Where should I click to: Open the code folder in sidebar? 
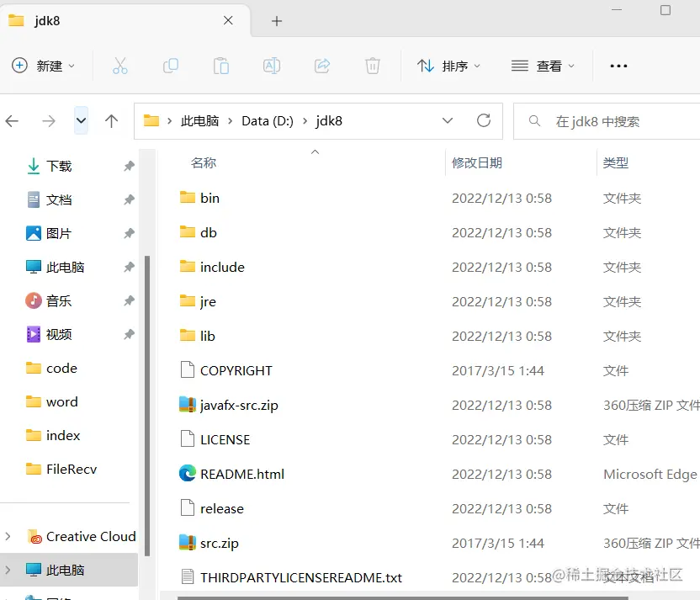pyautogui.click(x=61, y=369)
